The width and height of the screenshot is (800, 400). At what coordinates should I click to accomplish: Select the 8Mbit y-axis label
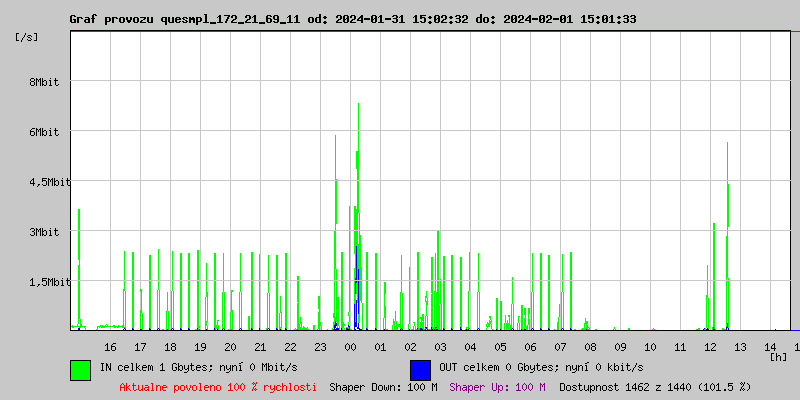click(x=43, y=82)
